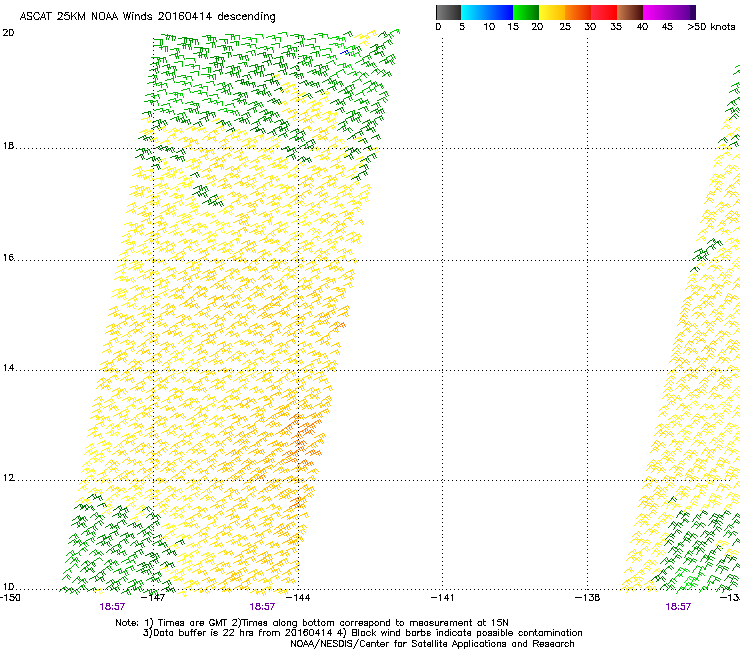Click the '25' legend scale value

coord(564,27)
